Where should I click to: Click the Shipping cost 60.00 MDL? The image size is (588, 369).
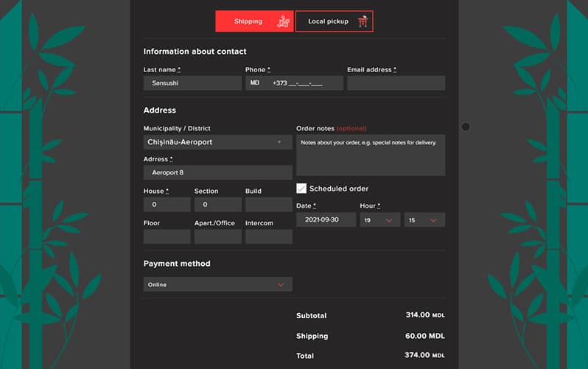click(425, 336)
